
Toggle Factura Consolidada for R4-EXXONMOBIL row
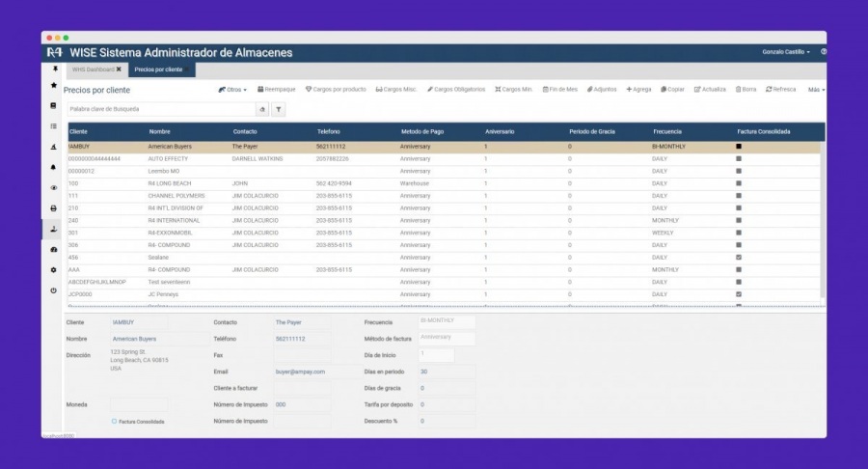[x=739, y=233]
